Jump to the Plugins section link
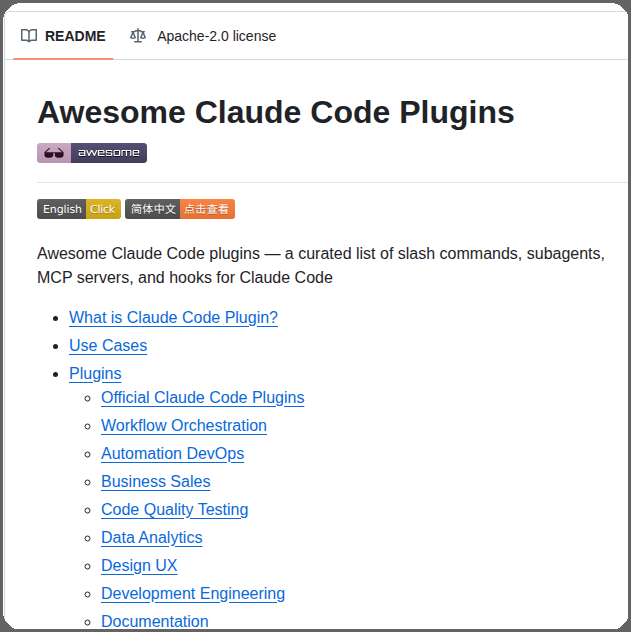This screenshot has width=631, height=632. coord(95,374)
